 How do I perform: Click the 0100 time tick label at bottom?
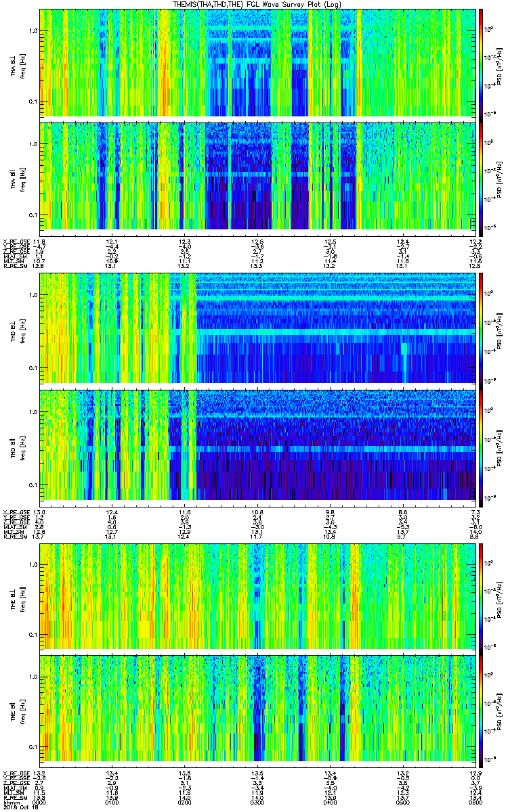(x=112, y=803)
